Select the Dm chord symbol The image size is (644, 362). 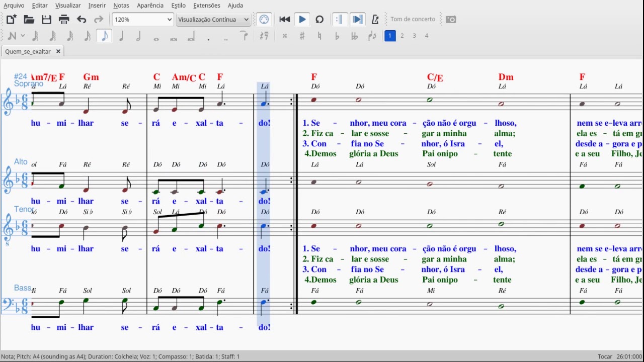(506, 77)
